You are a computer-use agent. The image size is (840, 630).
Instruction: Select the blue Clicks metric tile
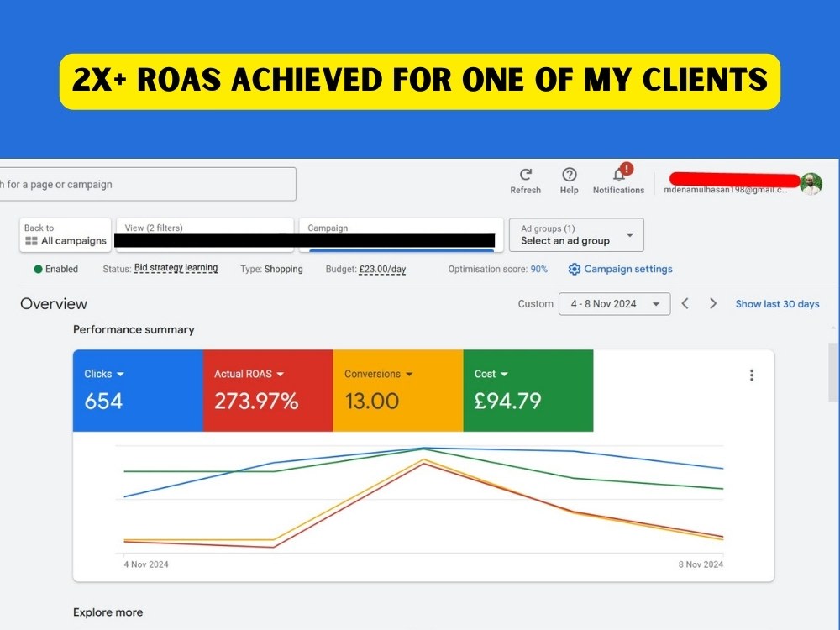tap(138, 391)
